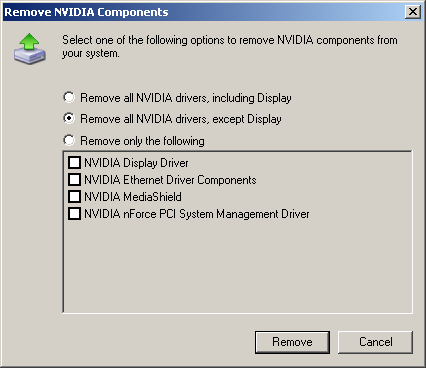This screenshot has width=426, height=368.
Task: Click the Remove button
Action: 292,342
